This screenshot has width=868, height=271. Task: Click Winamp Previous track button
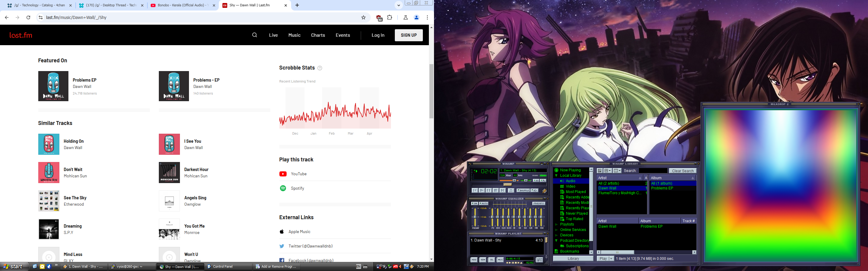pos(475,191)
